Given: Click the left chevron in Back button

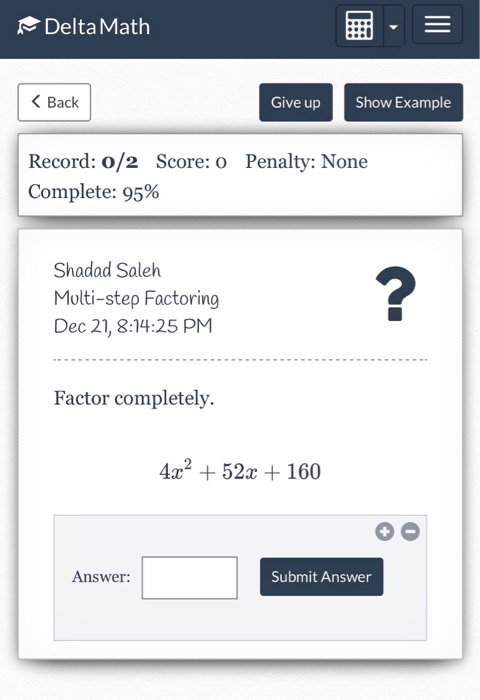Looking at the screenshot, I should coord(36,101).
